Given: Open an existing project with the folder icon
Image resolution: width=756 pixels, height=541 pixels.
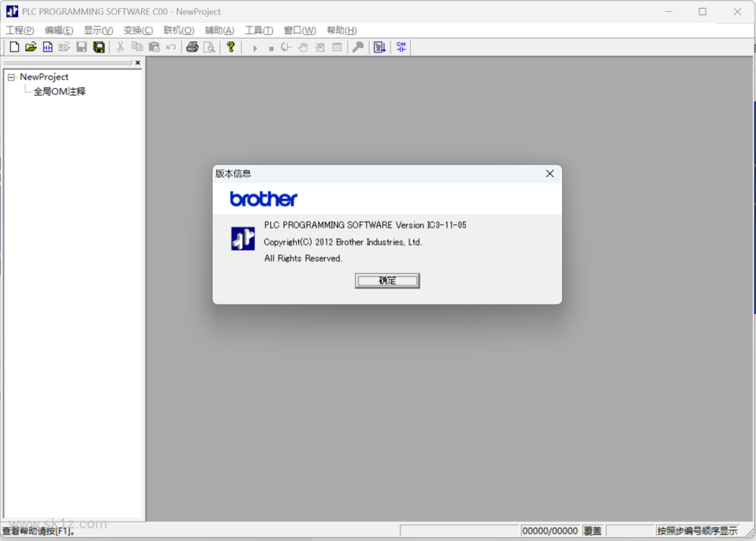Looking at the screenshot, I should point(31,48).
